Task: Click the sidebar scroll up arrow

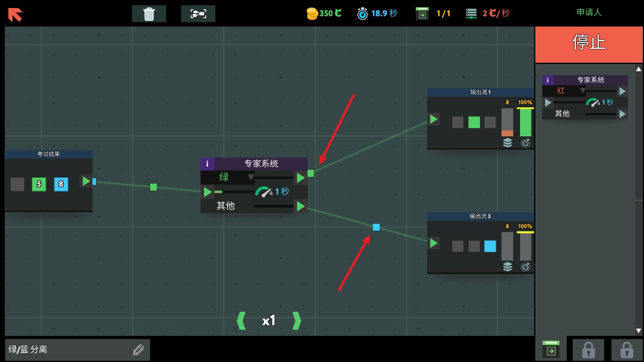Action: coord(638,69)
